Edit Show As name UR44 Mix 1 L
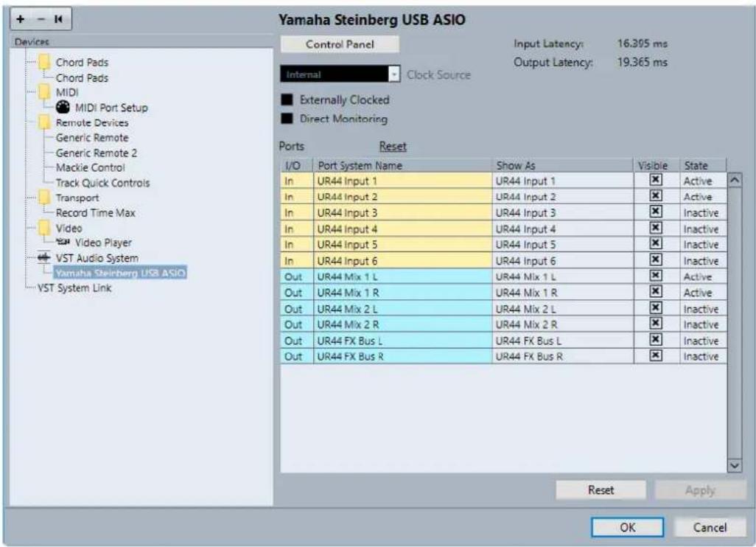This screenshot has height=547, width=756. pyautogui.click(x=563, y=276)
